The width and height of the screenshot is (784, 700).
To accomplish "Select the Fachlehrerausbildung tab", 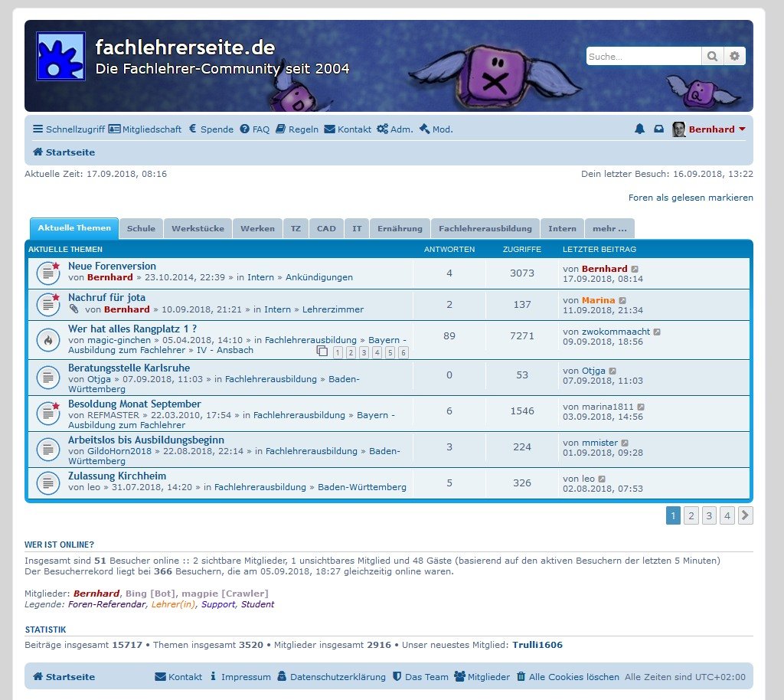I will (485, 228).
